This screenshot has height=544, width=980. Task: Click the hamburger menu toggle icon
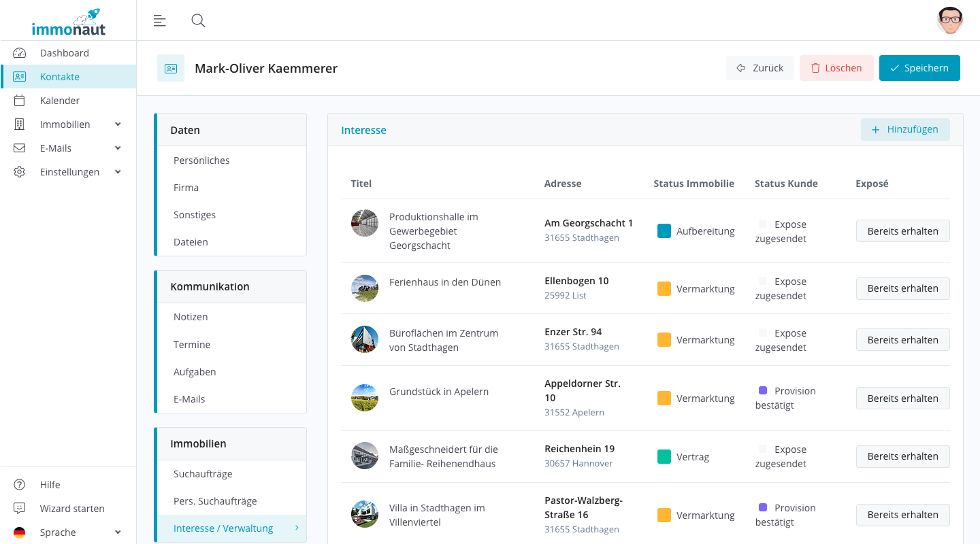[x=160, y=20]
